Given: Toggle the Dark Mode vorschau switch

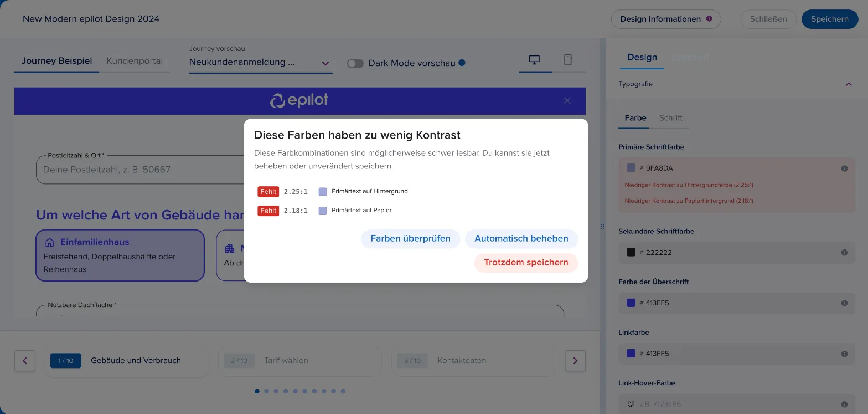Looking at the screenshot, I should 355,63.
